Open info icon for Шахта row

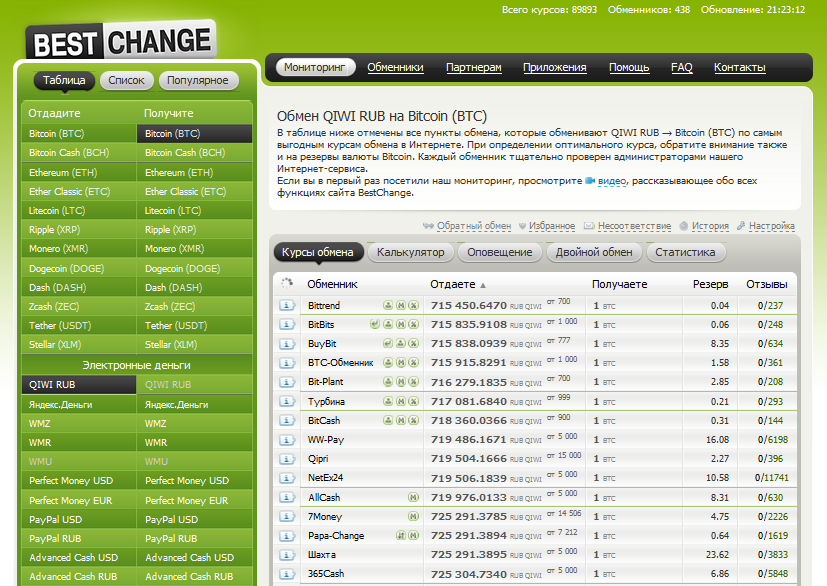pos(287,555)
